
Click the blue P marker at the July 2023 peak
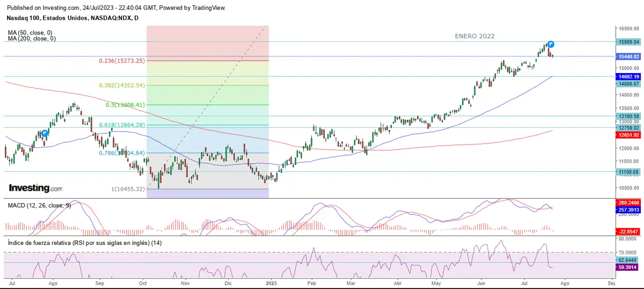(551, 44)
